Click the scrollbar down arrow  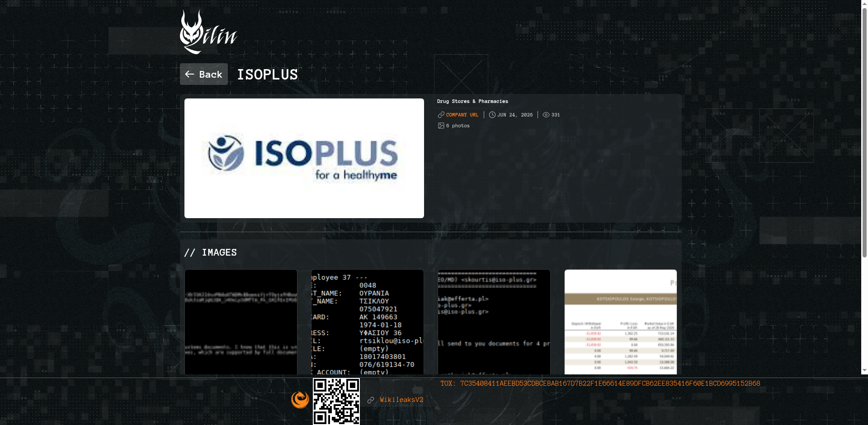[x=864, y=370]
